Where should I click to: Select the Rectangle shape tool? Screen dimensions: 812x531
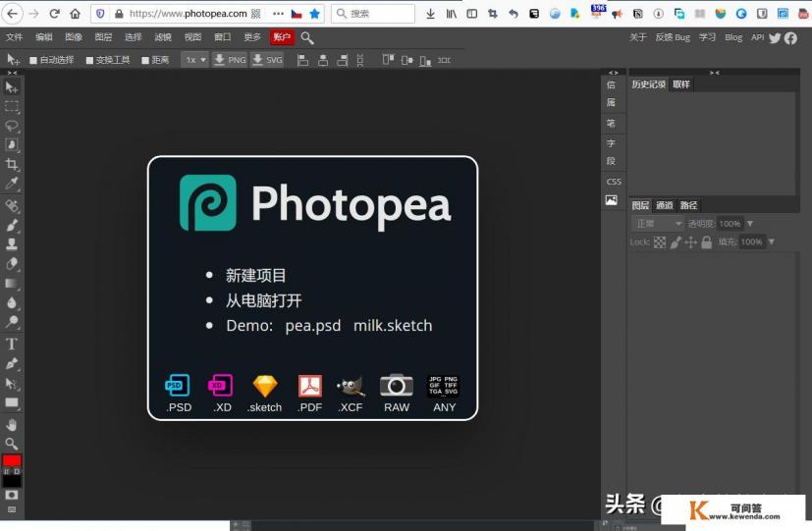coord(12,402)
